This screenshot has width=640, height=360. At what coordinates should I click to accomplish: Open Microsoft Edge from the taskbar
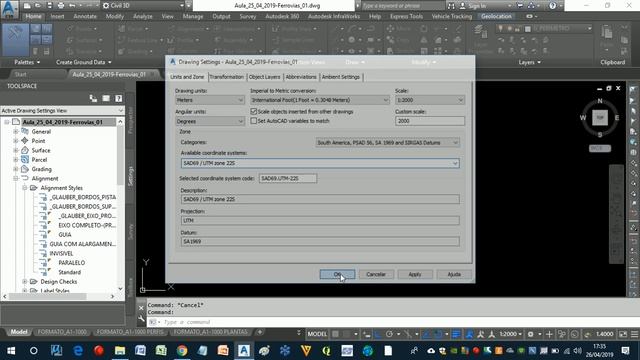[78, 351]
